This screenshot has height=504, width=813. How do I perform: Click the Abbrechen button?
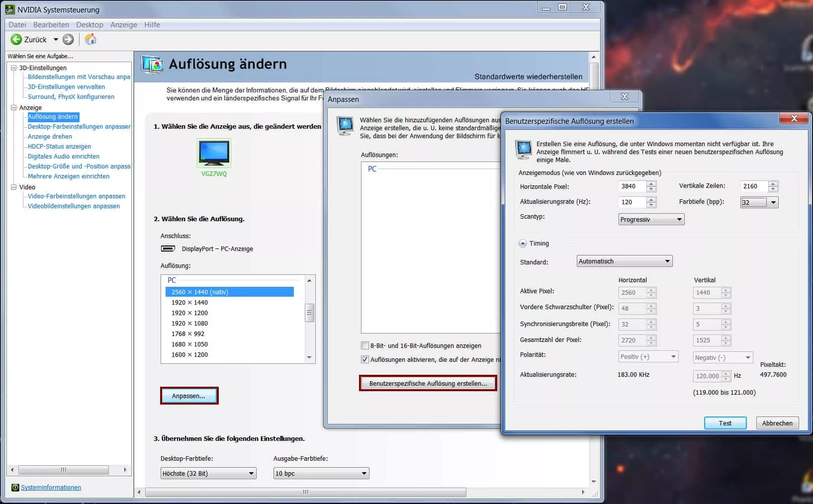coord(777,423)
